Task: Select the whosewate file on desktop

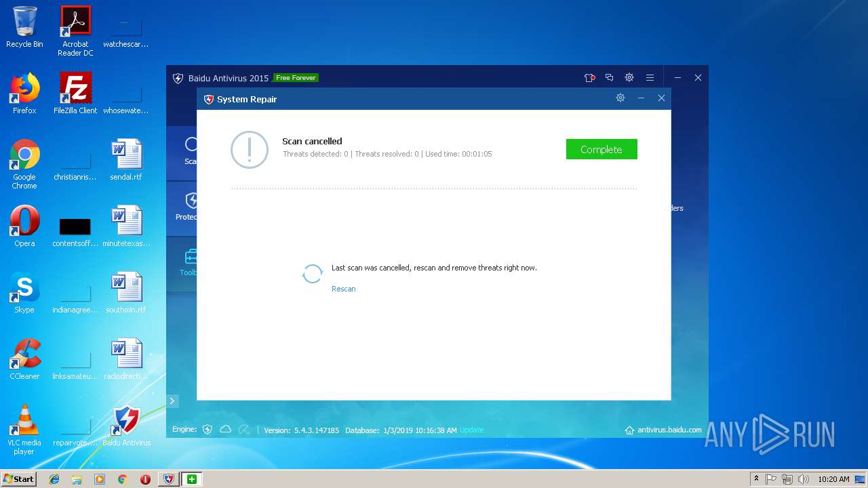Action: pyautogui.click(x=126, y=98)
